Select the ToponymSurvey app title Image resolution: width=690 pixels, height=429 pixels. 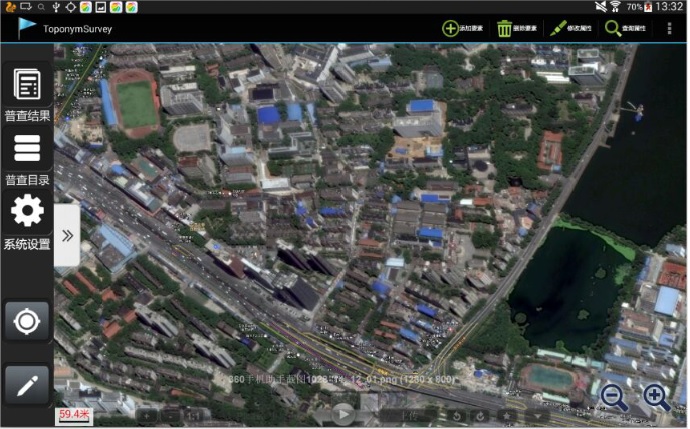point(77,29)
